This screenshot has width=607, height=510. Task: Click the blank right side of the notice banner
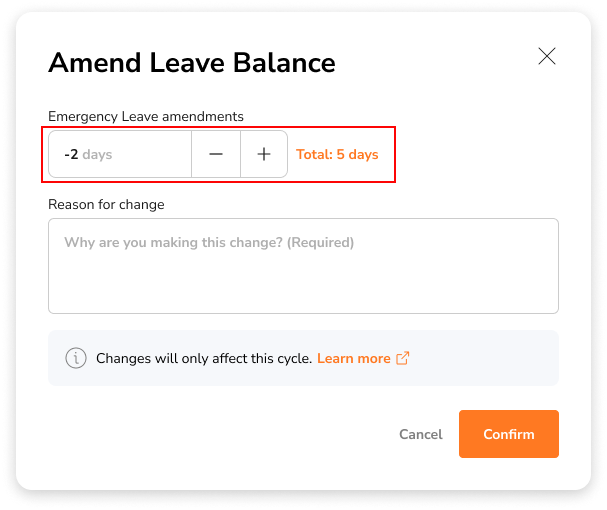(x=484, y=358)
